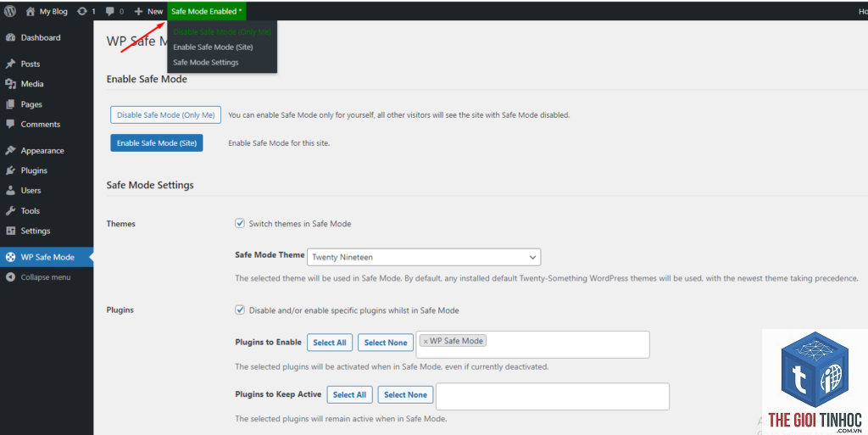Open the WordPress logo menu

tap(10, 11)
